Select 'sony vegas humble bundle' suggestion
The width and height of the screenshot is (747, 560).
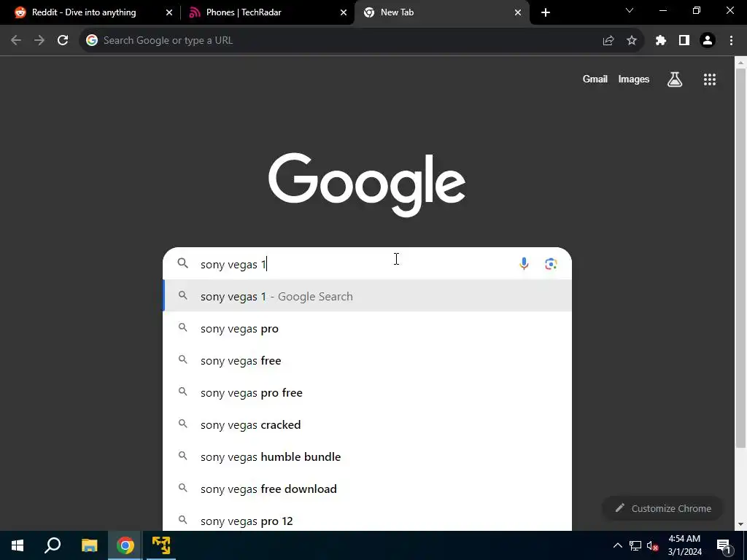coord(368,456)
